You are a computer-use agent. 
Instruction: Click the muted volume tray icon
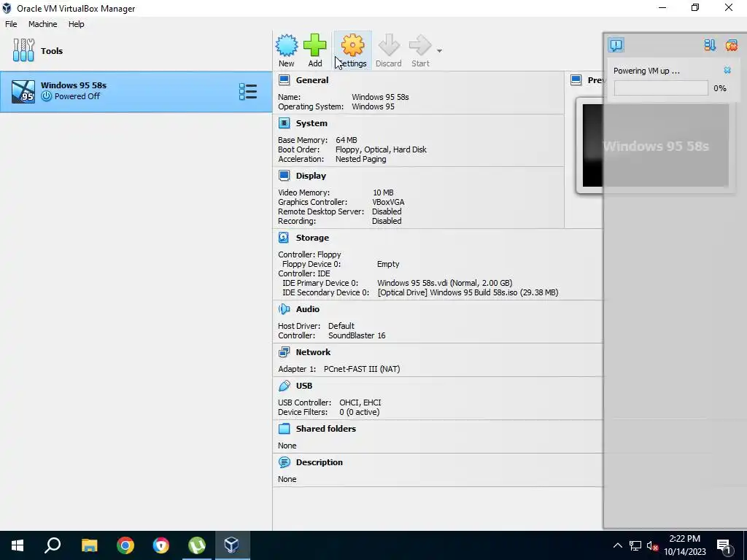click(652, 545)
